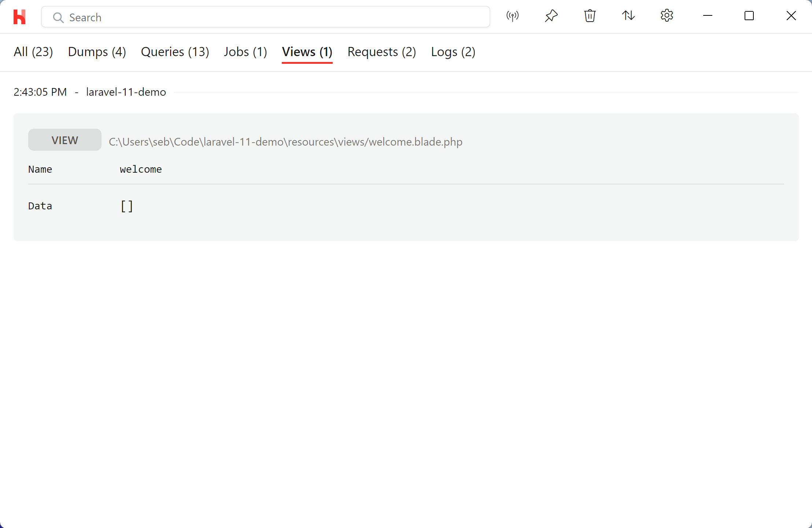Viewport: 812px width, 528px height.
Task: Open the Dumps (4) tab
Action: point(97,52)
